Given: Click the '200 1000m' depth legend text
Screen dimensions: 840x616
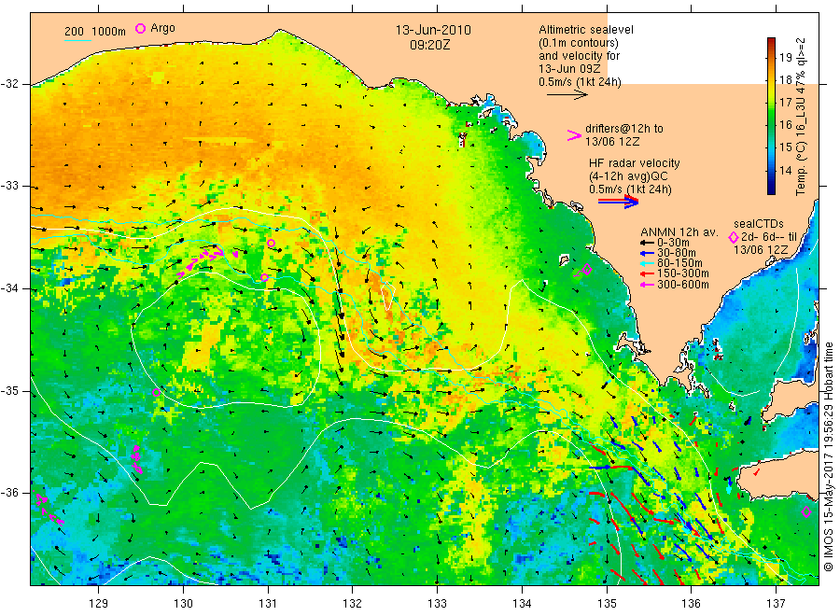Looking at the screenshot, I should coord(95,31).
